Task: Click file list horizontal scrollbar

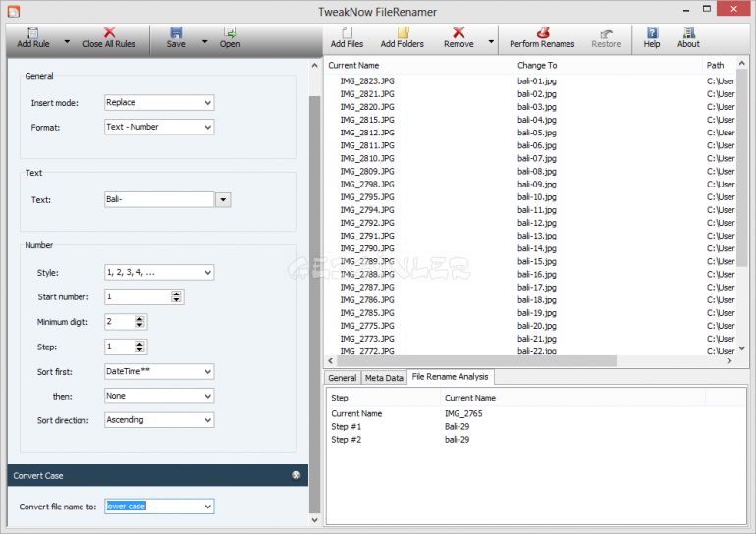Action: pos(476,361)
